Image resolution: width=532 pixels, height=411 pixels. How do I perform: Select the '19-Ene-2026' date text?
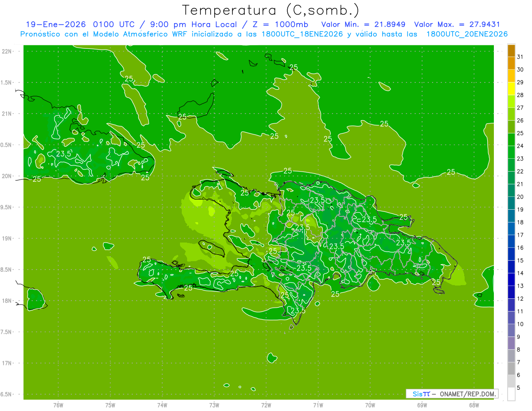tap(55, 24)
